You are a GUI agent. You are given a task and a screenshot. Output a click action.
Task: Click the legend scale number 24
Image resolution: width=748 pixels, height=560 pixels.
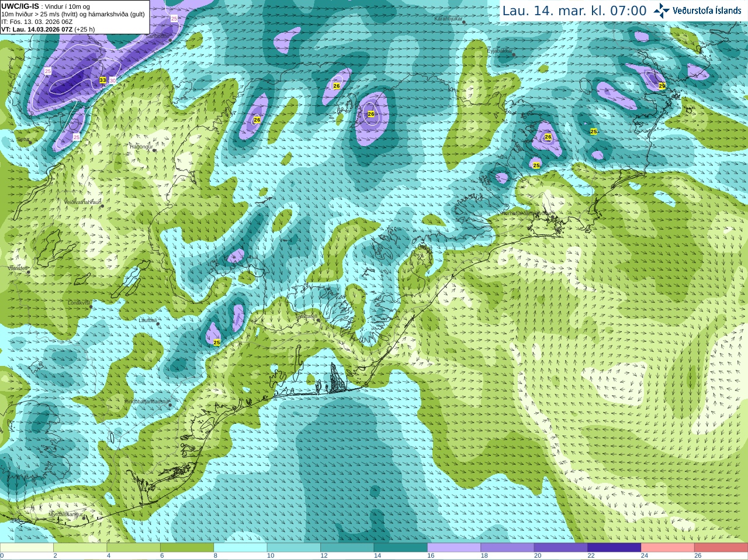click(x=645, y=556)
